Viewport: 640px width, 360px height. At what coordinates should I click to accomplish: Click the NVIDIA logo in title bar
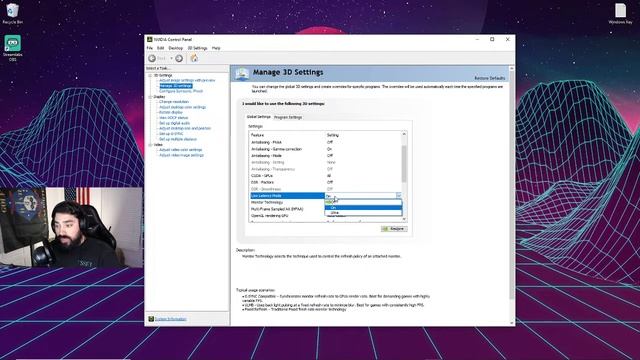click(150, 40)
